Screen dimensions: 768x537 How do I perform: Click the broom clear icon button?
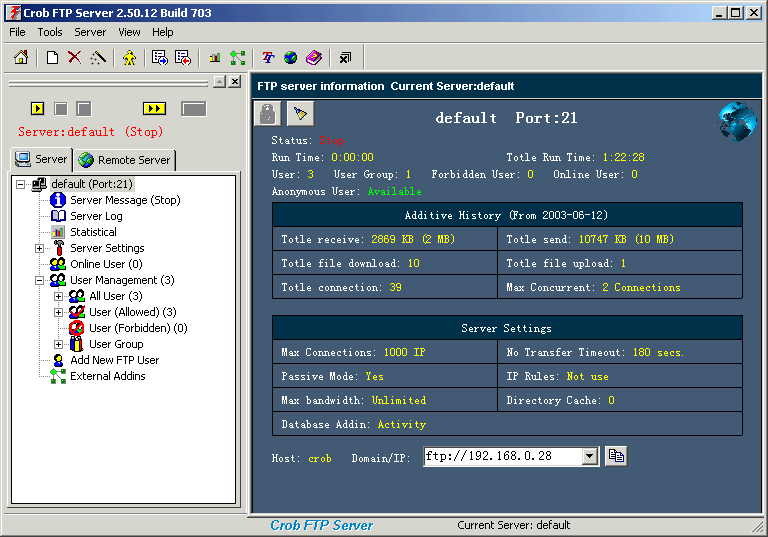pyautogui.click(x=300, y=114)
